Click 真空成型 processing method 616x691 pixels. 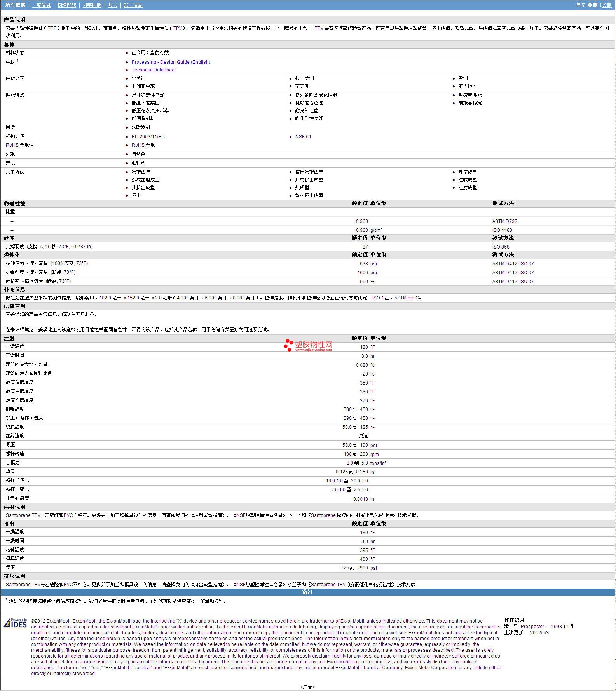click(x=467, y=172)
